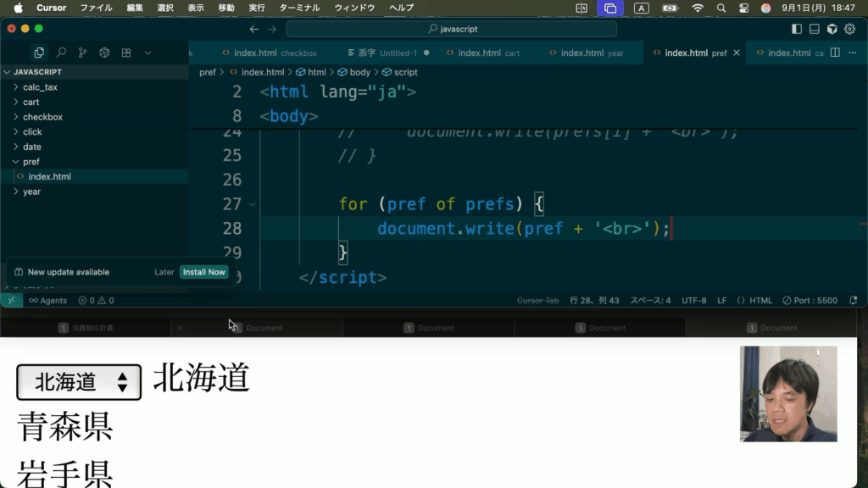The image size is (868, 488).
Task: Expand the calc_tax folder
Action: pyautogui.click(x=40, y=87)
